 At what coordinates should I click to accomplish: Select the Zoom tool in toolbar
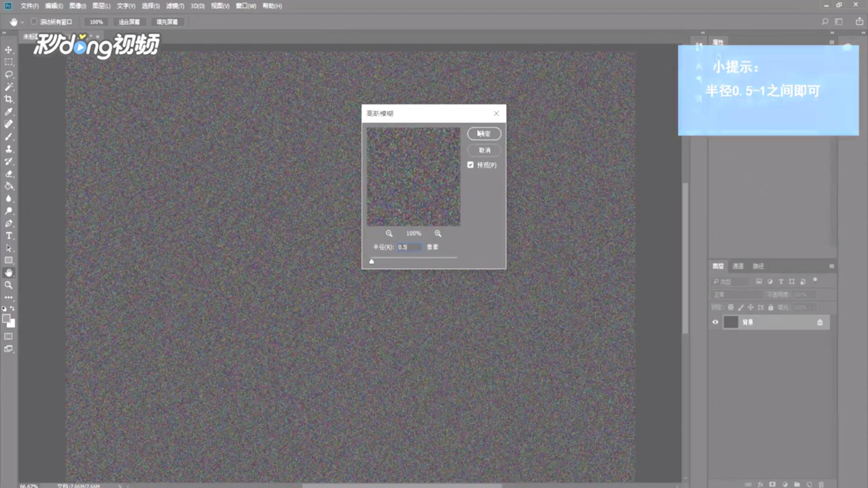9,285
